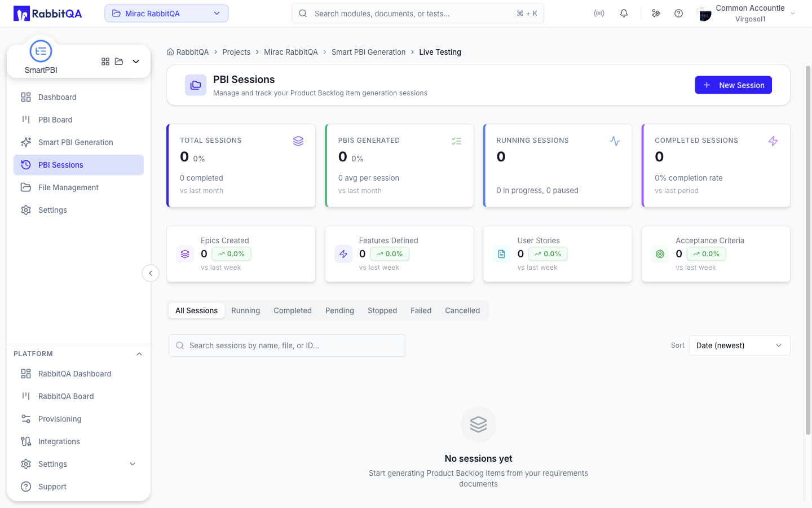Open the Mirac RabbitQA project dropdown
812x508 pixels.
pos(166,14)
